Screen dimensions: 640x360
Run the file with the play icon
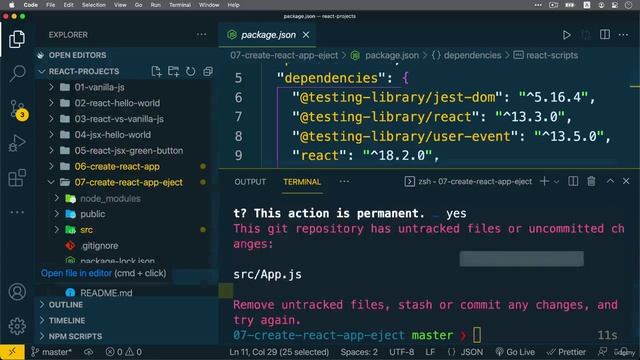point(567,35)
